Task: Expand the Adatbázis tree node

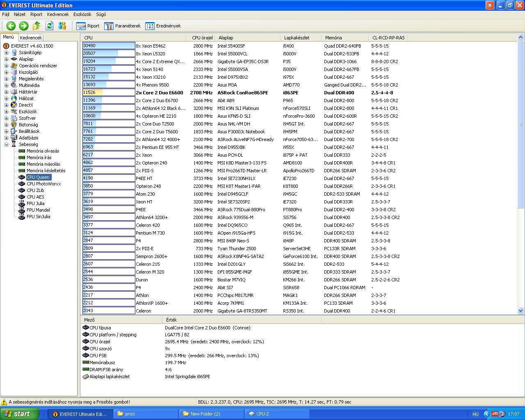Action: [x=6, y=138]
